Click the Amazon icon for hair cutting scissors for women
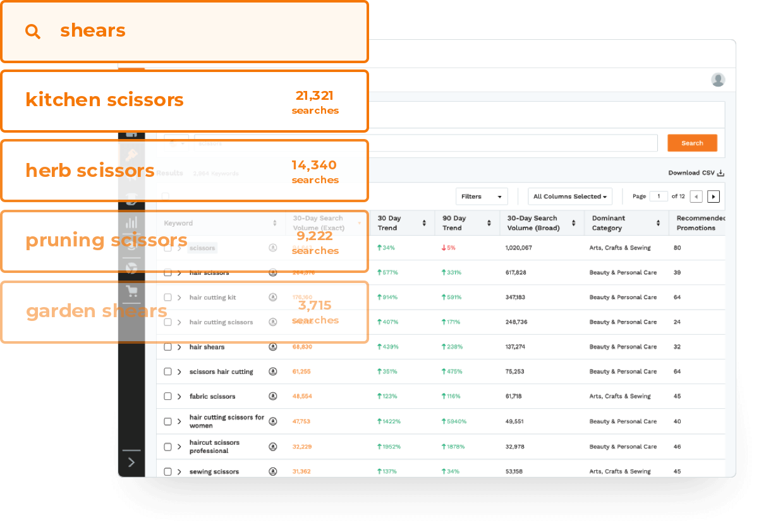 tap(273, 421)
